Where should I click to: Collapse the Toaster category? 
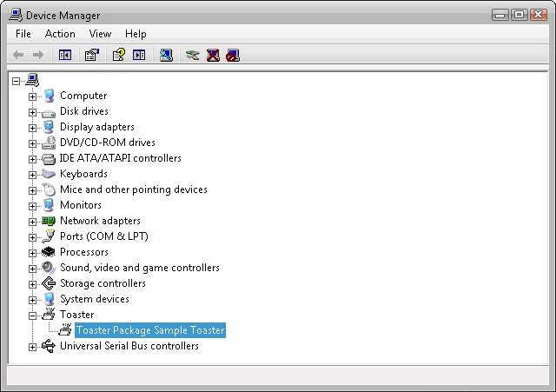(32, 316)
